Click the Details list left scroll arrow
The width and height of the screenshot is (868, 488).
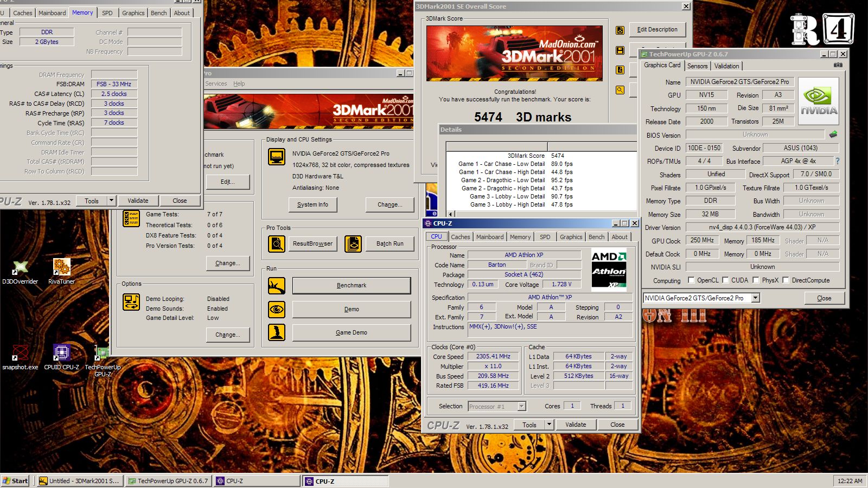pyautogui.click(x=450, y=214)
